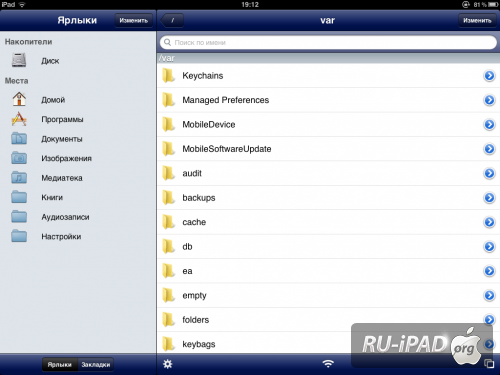Select the backups folder name
Screen dimensions: 500x375
pyautogui.click(x=199, y=198)
